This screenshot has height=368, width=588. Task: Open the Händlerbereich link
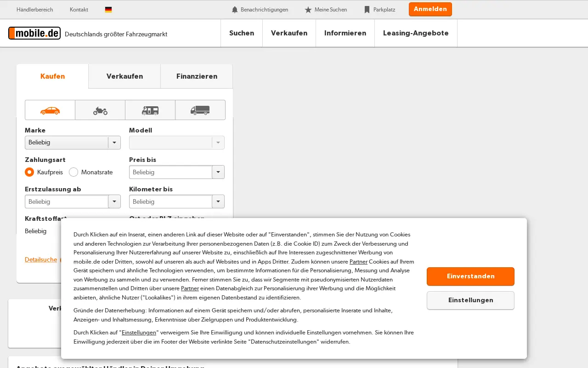(x=34, y=10)
